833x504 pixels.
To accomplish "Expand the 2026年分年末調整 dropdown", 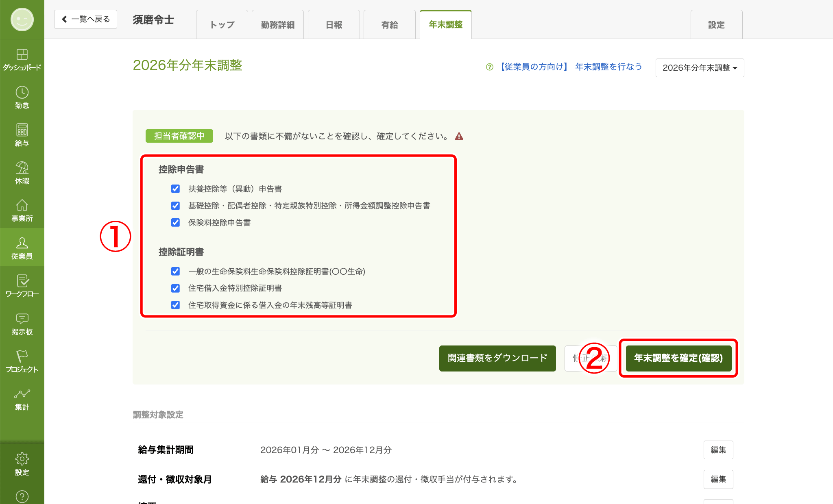I will tap(700, 68).
